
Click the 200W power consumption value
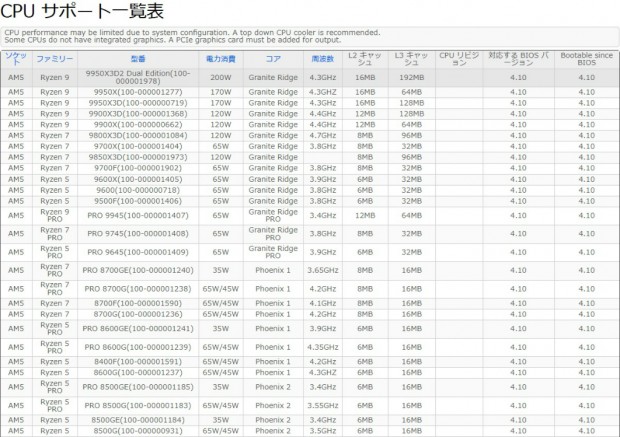[221, 78]
